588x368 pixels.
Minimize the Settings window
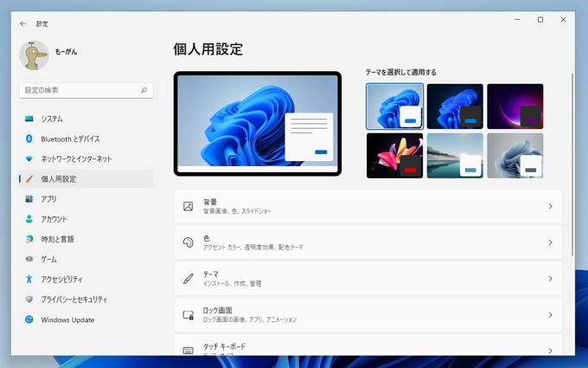[x=517, y=20]
